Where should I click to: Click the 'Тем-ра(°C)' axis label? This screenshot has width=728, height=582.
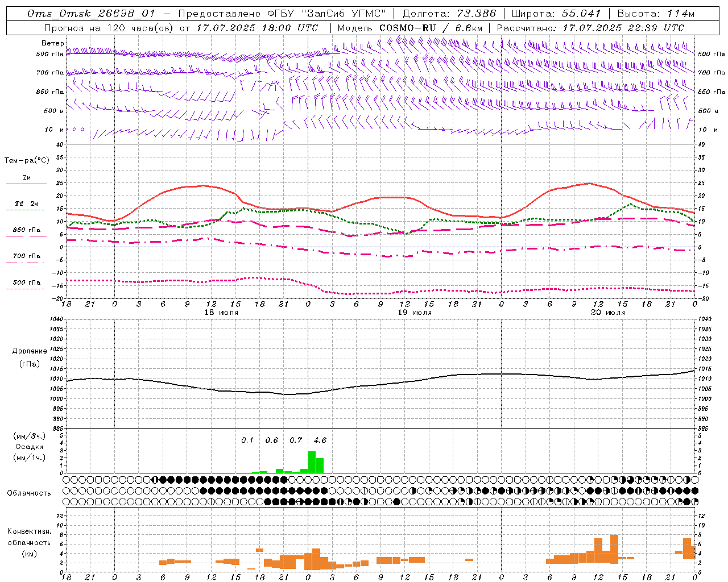click(27, 161)
